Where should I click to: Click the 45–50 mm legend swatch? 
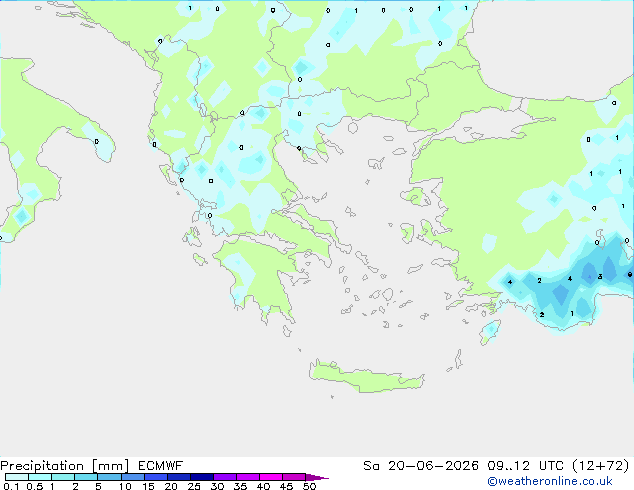pyautogui.click(x=294, y=477)
